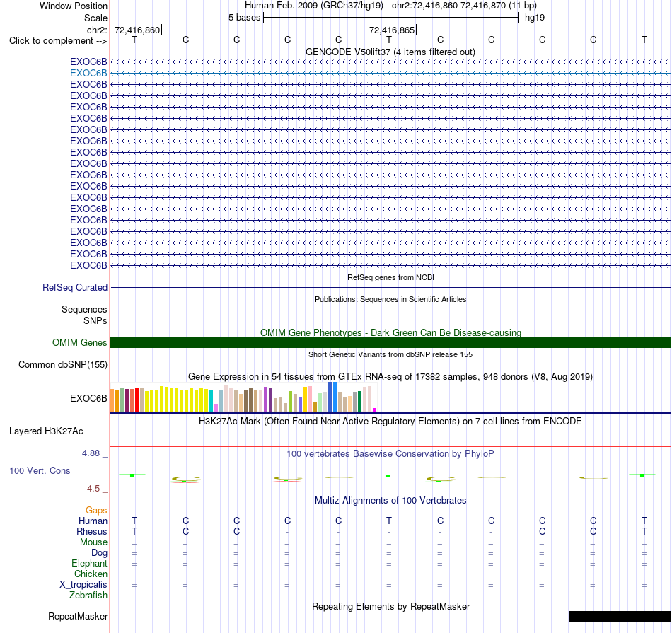This screenshot has width=672, height=633.
Task: Open the 'OMIM Gene Phenotypes' track title
Action: point(390,332)
